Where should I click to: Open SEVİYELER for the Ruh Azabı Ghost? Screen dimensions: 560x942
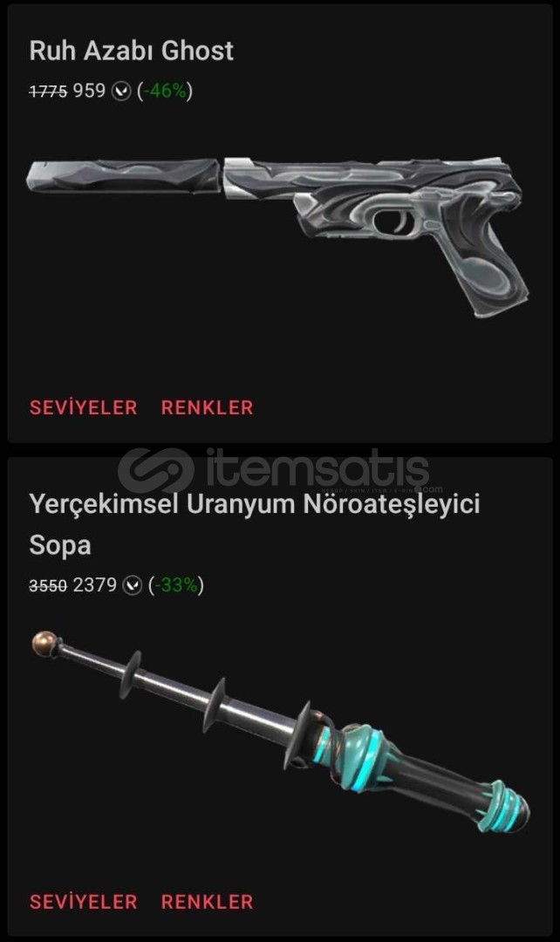click(84, 407)
